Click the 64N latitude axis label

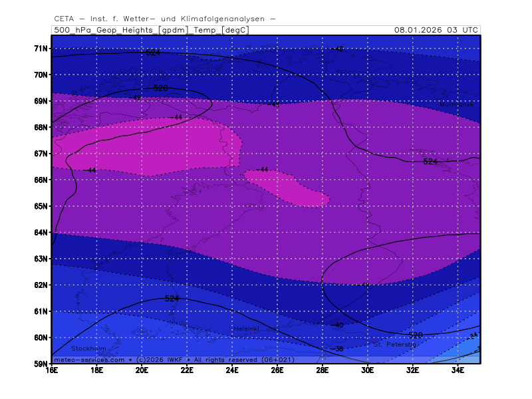click(x=41, y=232)
